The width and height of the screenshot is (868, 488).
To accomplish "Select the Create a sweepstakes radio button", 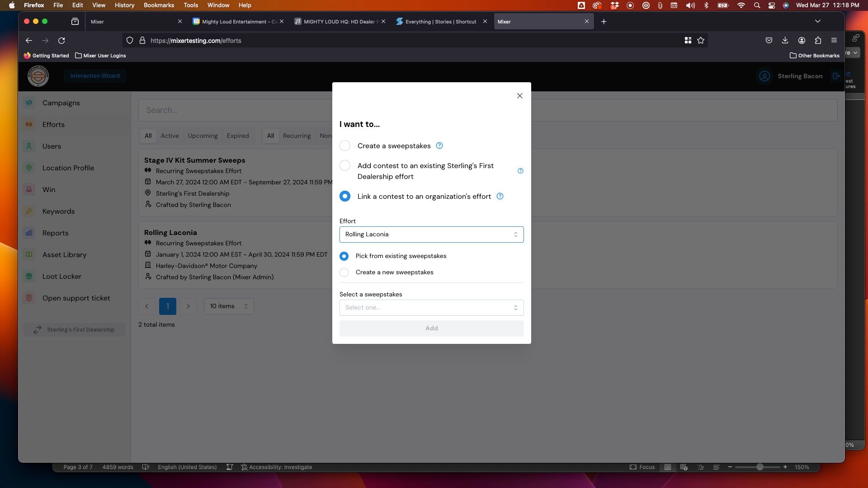I will pyautogui.click(x=344, y=145).
